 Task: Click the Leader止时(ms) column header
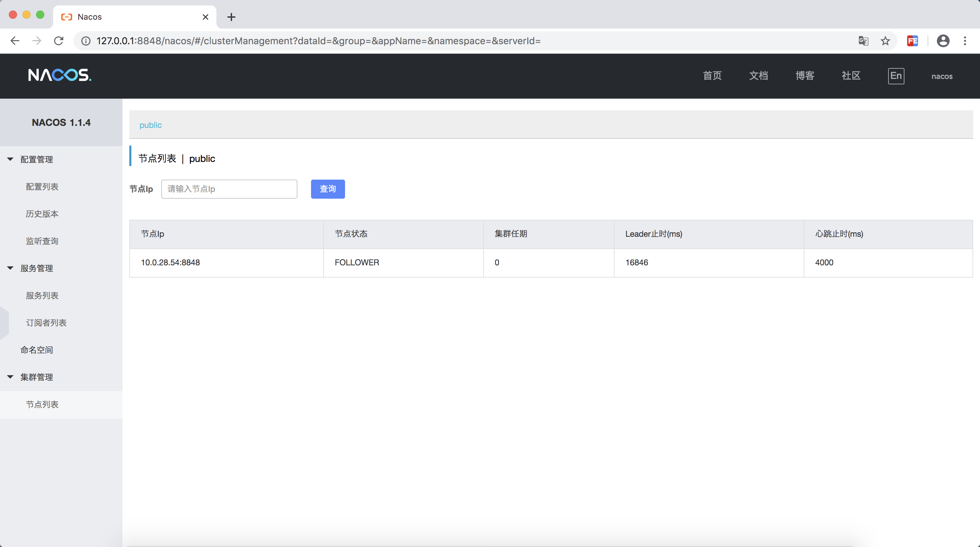point(709,234)
